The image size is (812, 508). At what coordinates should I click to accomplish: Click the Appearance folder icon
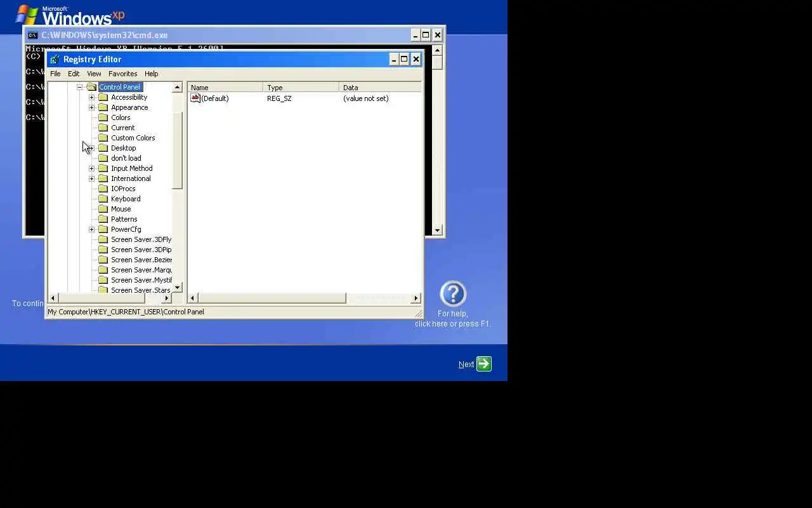point(103,107)
